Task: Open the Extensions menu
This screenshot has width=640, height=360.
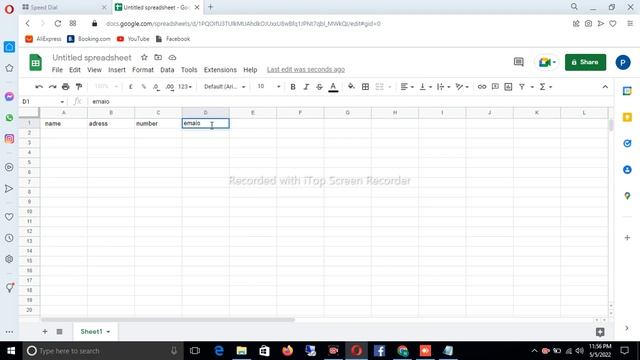Action: 220,70
